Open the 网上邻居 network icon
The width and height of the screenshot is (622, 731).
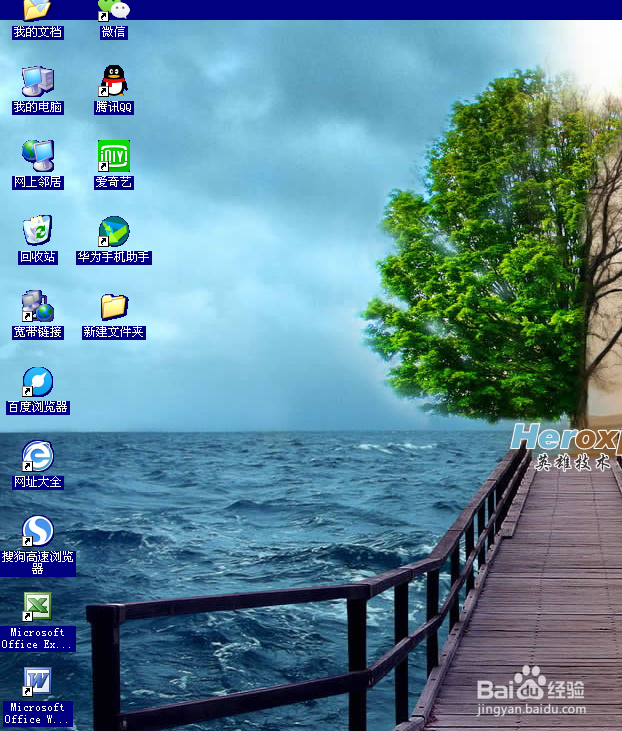(37, 156)
